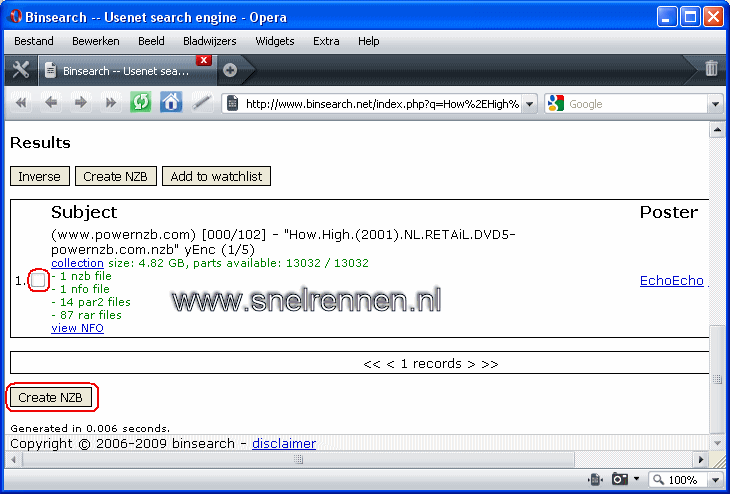
Task: Click the Opera logo in title bar
Action: pyautogui.click(x=15, y=17)
